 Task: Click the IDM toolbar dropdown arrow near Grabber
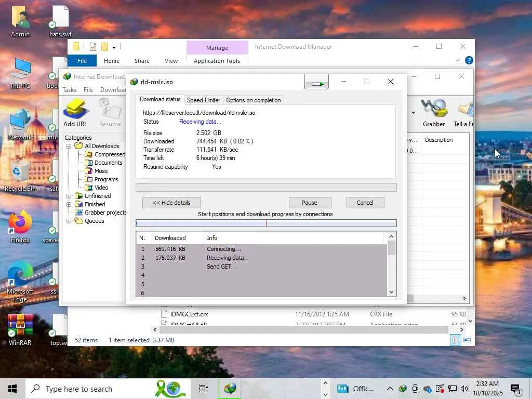[413, 113]
